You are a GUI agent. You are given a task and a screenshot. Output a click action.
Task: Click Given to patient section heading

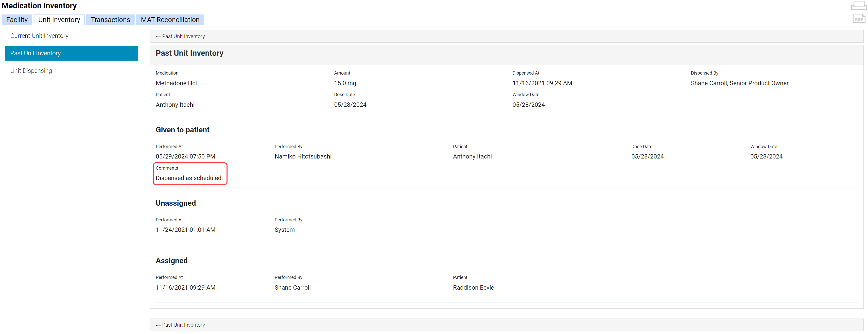pos(182,130)
